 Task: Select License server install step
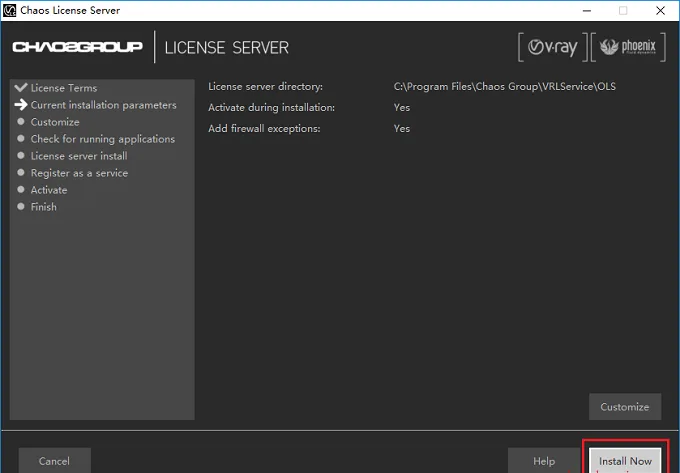[x=79, y=156]
